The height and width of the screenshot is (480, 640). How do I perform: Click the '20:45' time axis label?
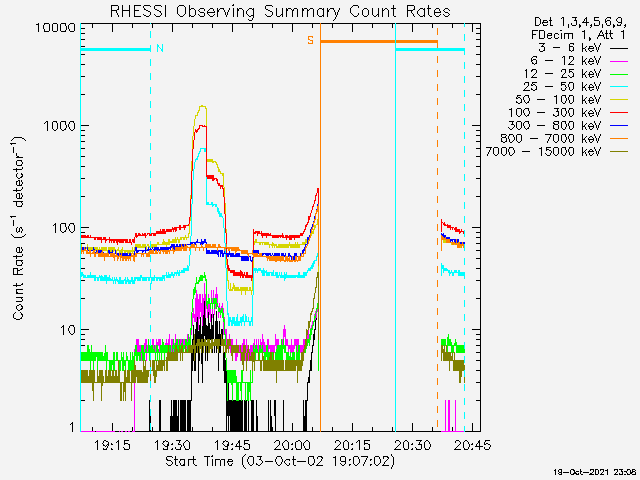tap(472, 445)
